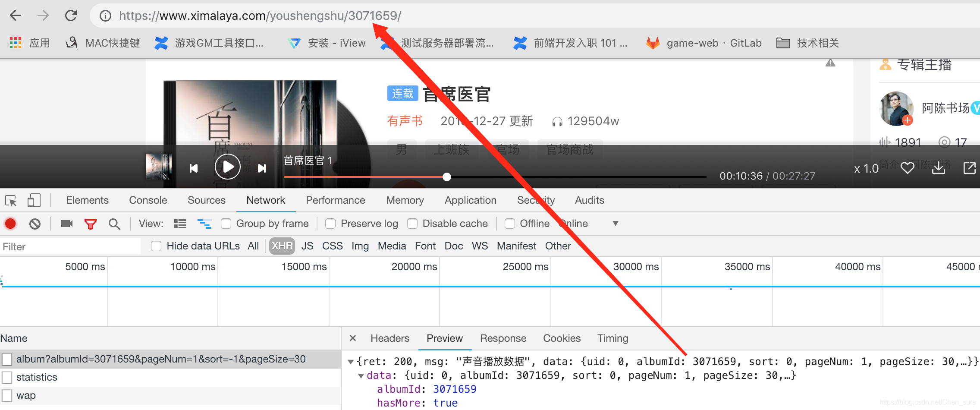Open the Online throttling dropdown
The image size is (980, 410).
tap(589, 224)
